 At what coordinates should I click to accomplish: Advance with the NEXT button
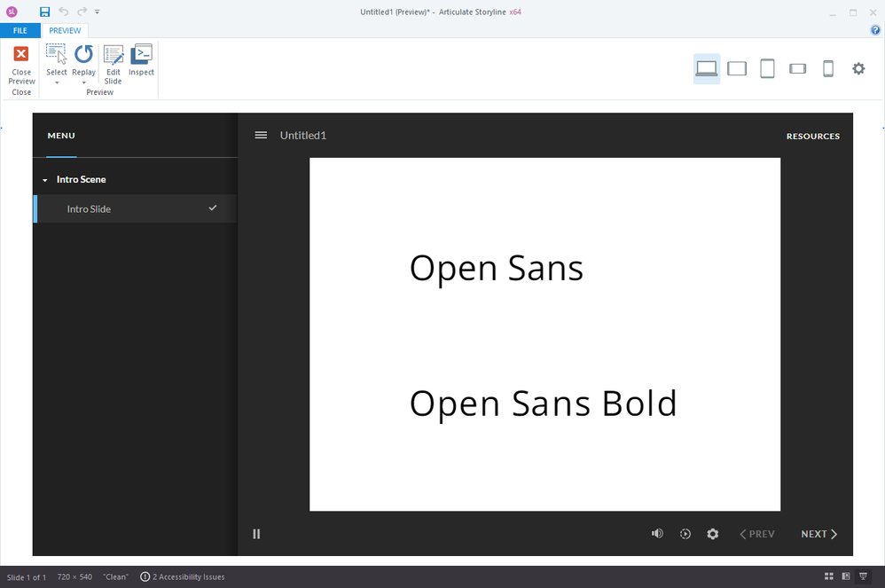click(x=819, y=534)
